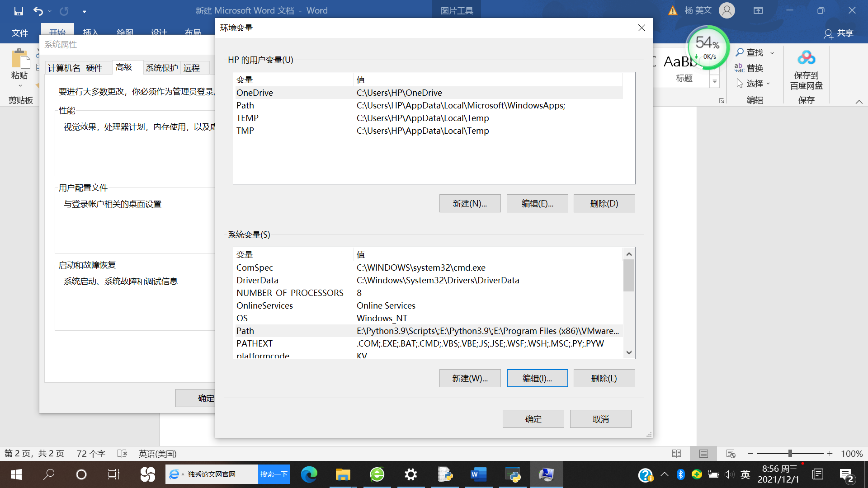Select DriverData system variable row
868x488 pixels.
[x=428, y=280]
